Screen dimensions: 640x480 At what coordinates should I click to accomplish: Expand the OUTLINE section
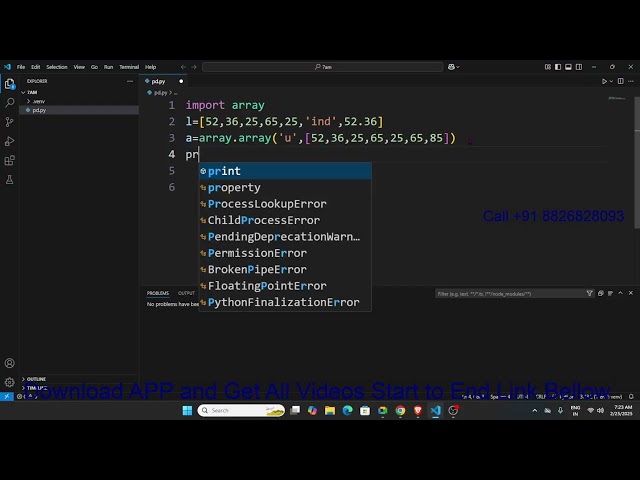36,379
